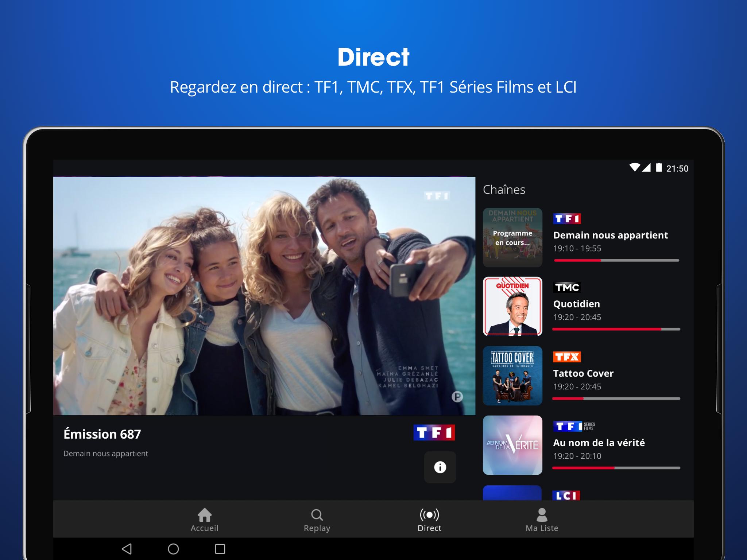Open the Replay search tab
Screen dimensions: 747x560
point(317,520)
